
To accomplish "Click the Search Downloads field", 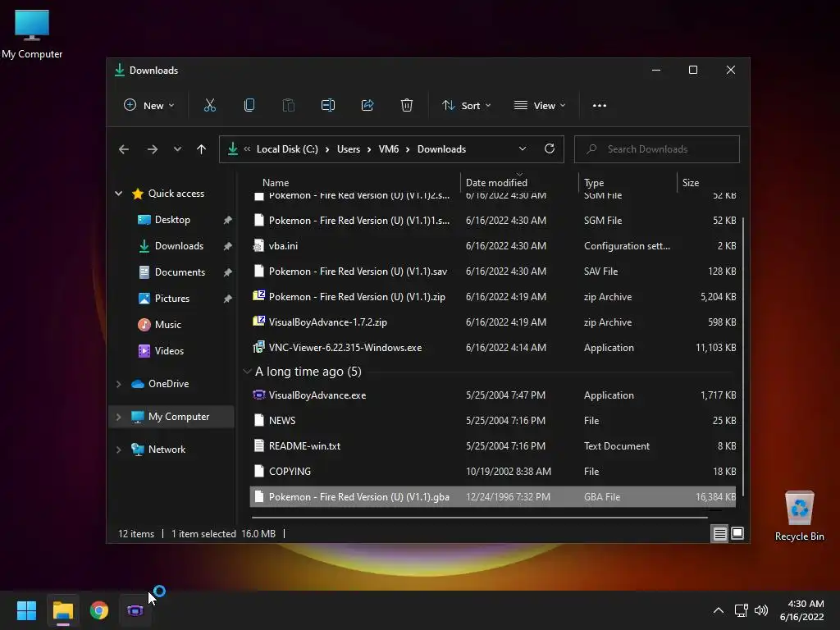I will pyautogui.click(x=657, y=149).
